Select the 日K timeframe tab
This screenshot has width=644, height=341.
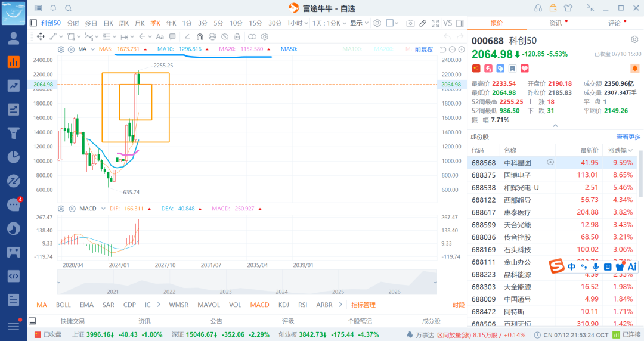(x=109, y=23)
